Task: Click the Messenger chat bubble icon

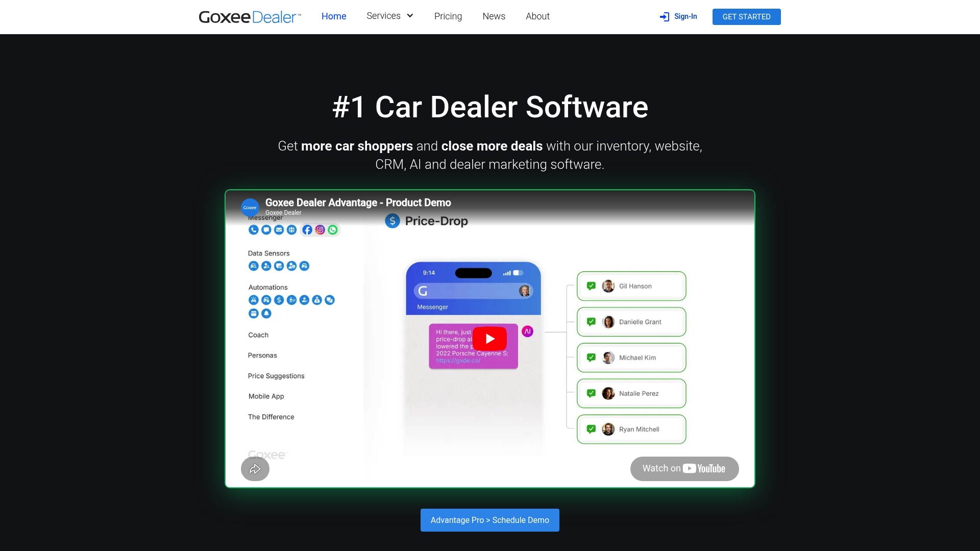Action: [x=266, y=230]
